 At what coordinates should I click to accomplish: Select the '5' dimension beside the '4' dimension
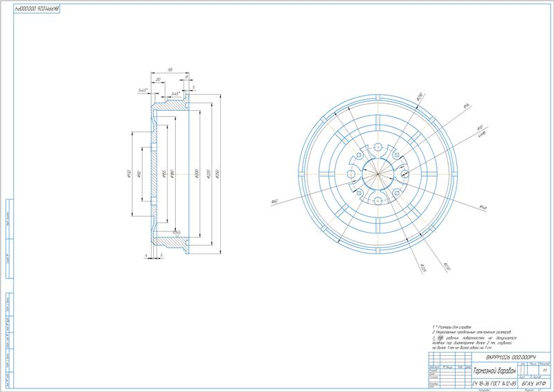[161, 255]
